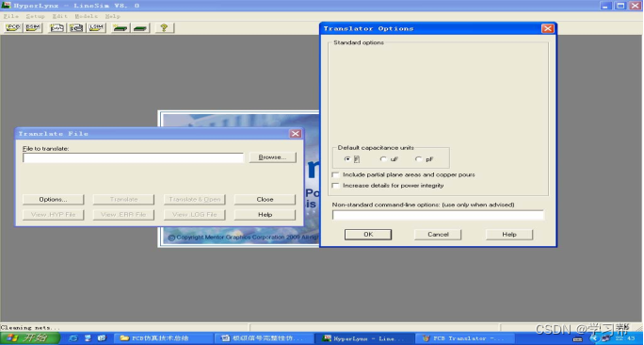Open the Models menu
644x345 pixels.
(x=86, y=16)
